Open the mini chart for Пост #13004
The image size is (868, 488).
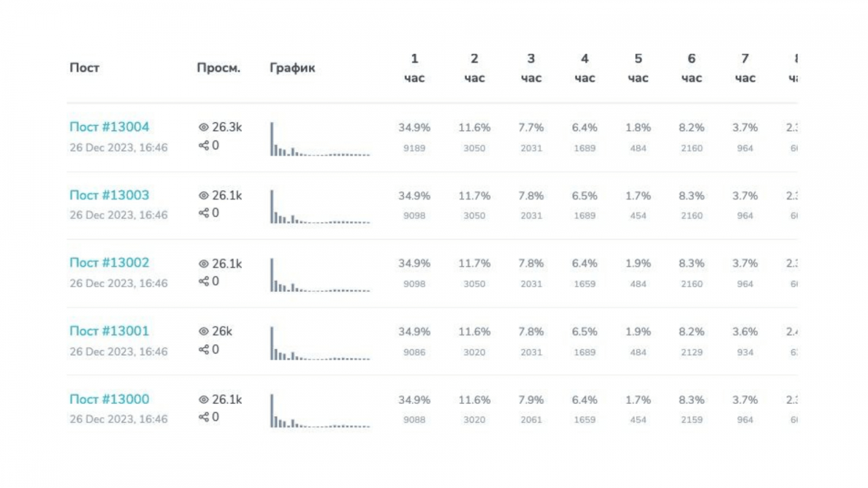point(320,139)
